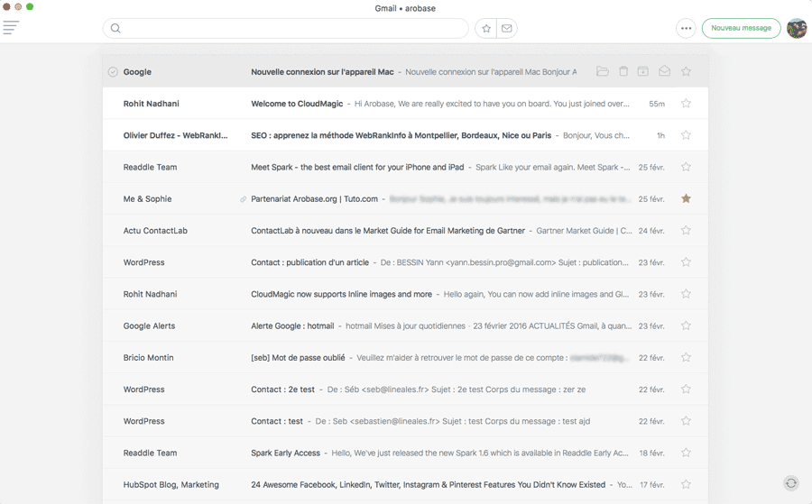Focus the search input field
The image size is (812, 504).
285,29
